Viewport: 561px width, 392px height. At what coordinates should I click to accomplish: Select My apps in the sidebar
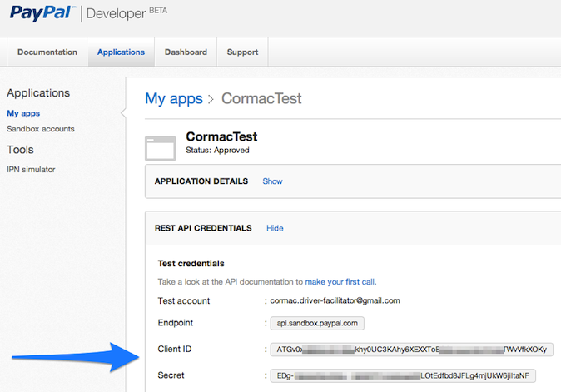point(23,113)
